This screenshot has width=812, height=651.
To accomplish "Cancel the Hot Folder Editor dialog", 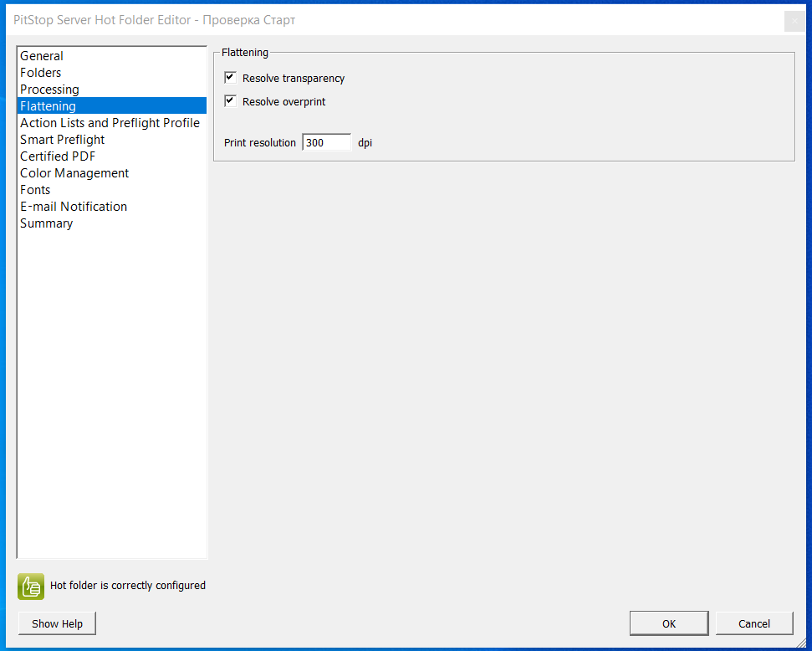I will pyautogui.click(x=754, y=623).
